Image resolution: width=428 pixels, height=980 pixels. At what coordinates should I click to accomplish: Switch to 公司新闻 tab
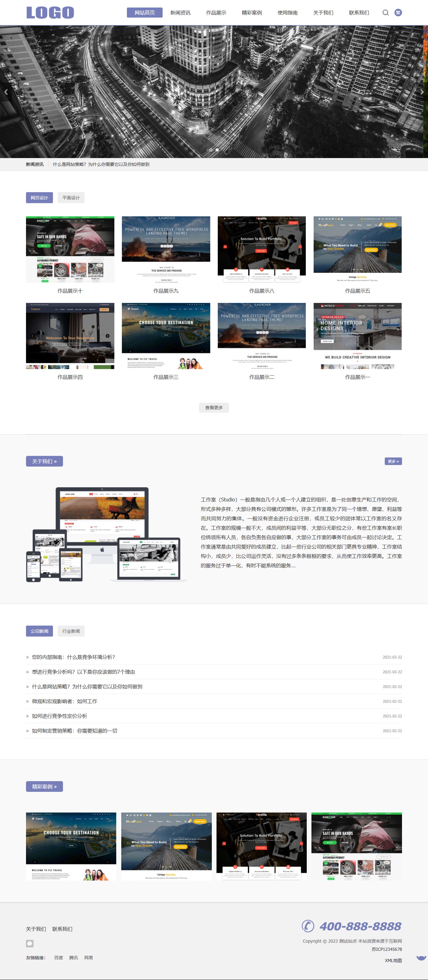click(39, 631)
